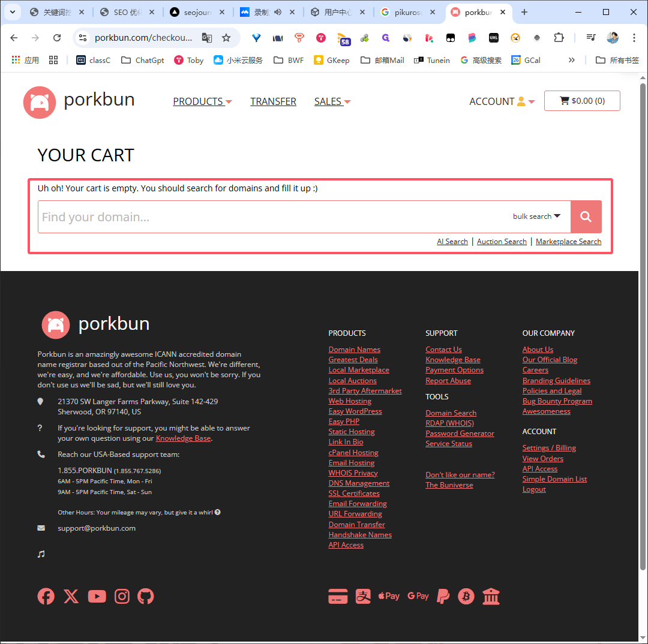Open the Bug Bounty Program link
This screenshot has height=644, width=648.
(x=557, y=401)
